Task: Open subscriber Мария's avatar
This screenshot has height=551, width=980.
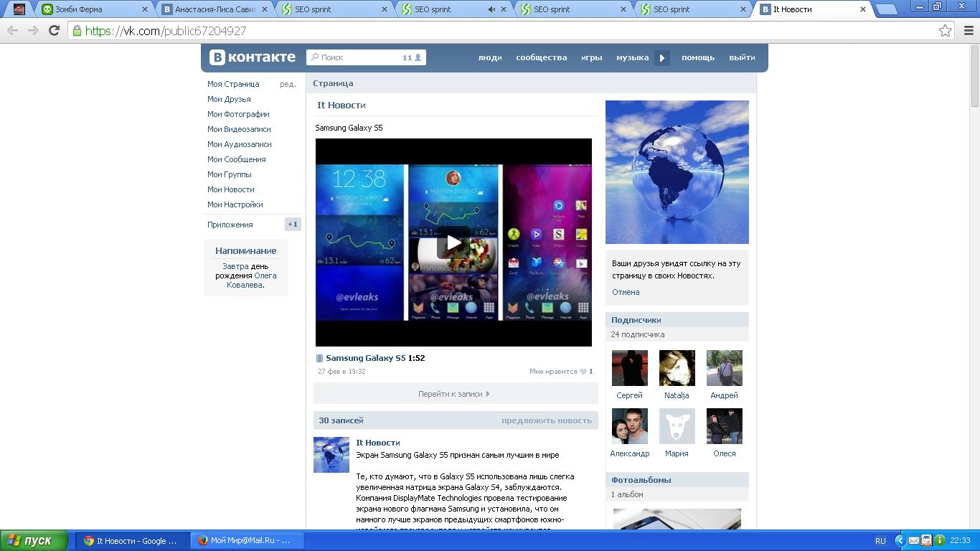Action: (677, 426)
